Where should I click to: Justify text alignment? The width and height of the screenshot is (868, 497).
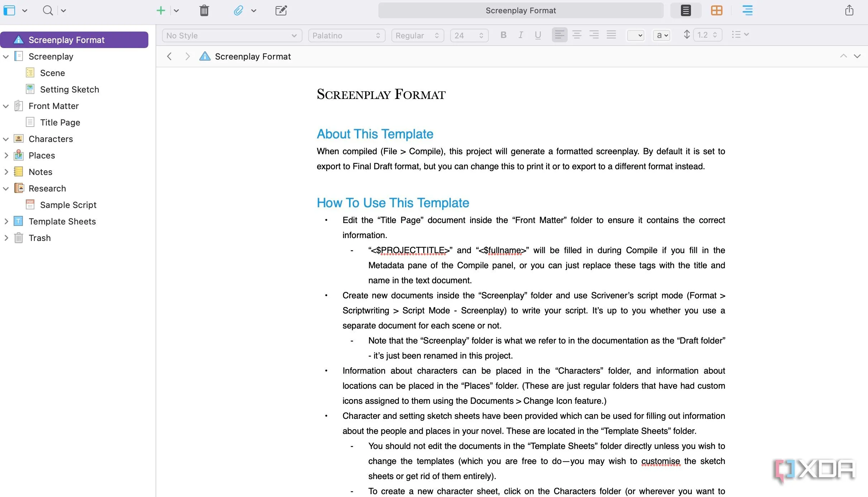tap(611, 35)
